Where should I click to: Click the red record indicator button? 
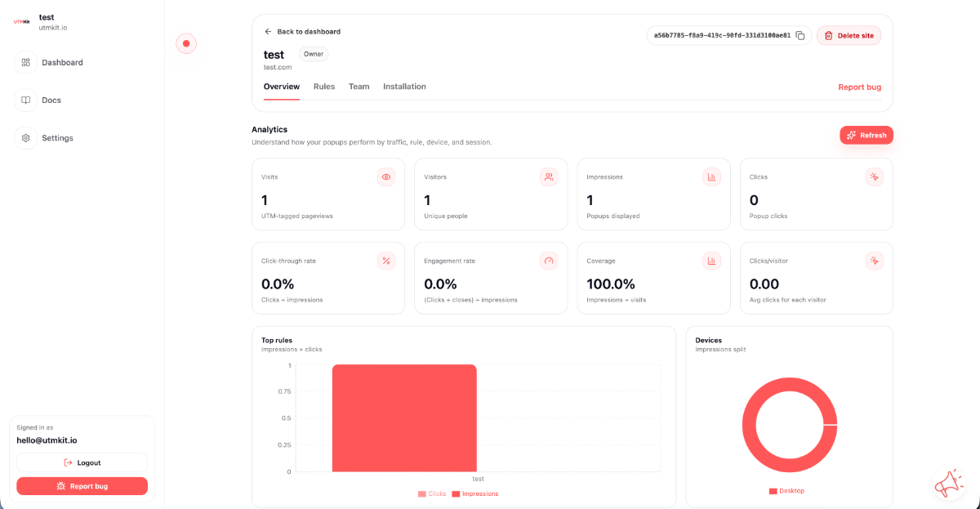click(186, 43)
